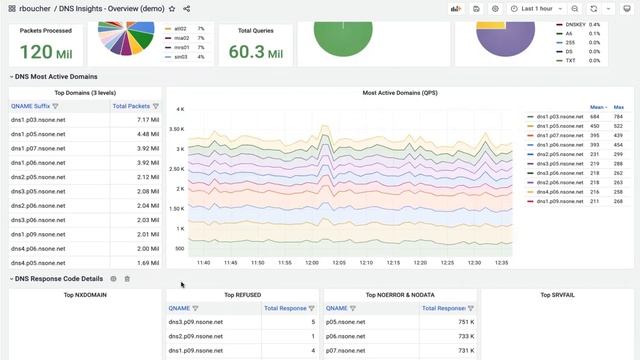The image size is (640, 360).
Task: Toggle dns3.p05.nsone.net legend series
Action: click(560, 164)
